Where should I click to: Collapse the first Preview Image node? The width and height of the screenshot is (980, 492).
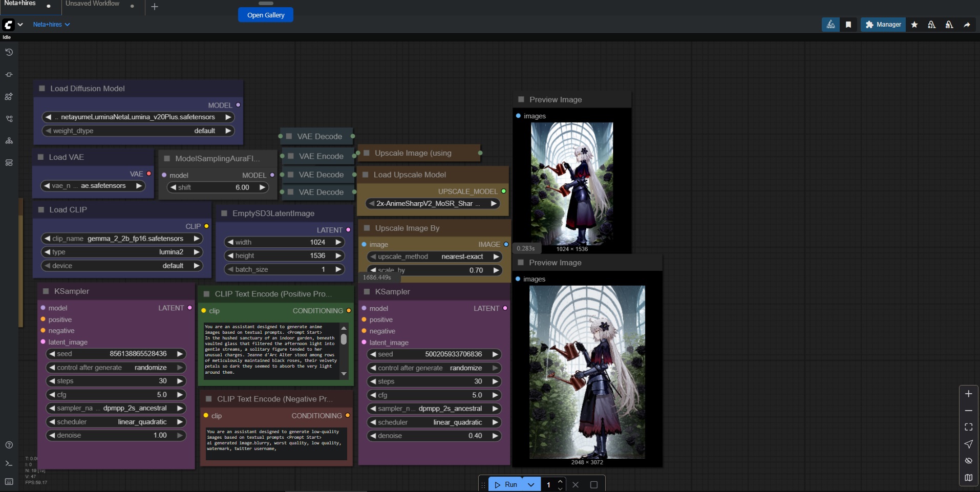click(521, 100)
